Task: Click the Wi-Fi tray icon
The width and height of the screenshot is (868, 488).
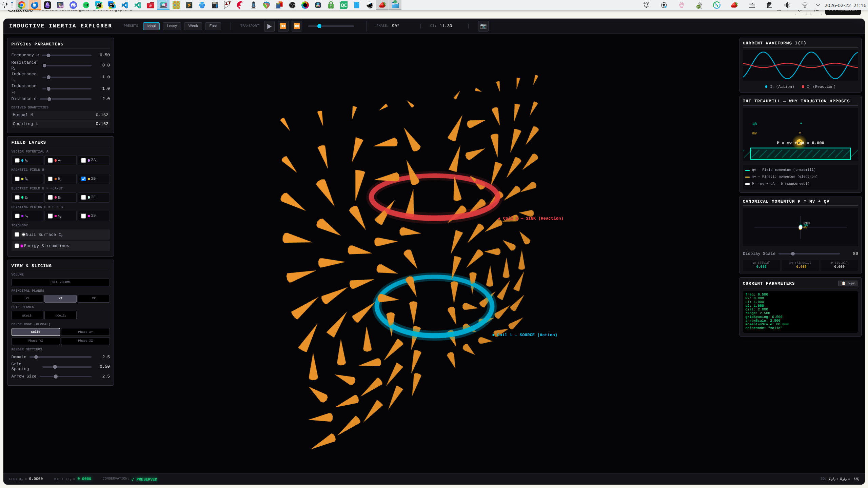Action: point(805,5)
